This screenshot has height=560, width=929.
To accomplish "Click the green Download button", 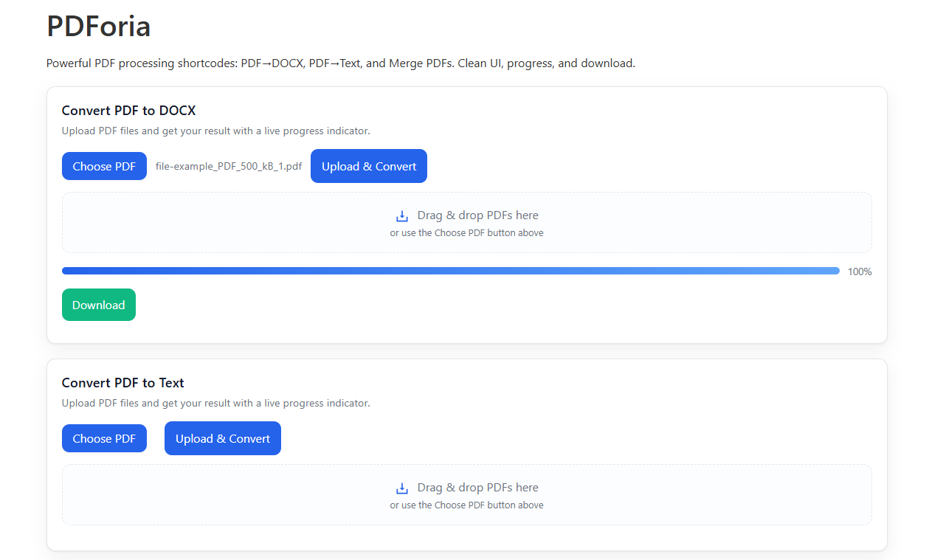I will pos(99,305).
